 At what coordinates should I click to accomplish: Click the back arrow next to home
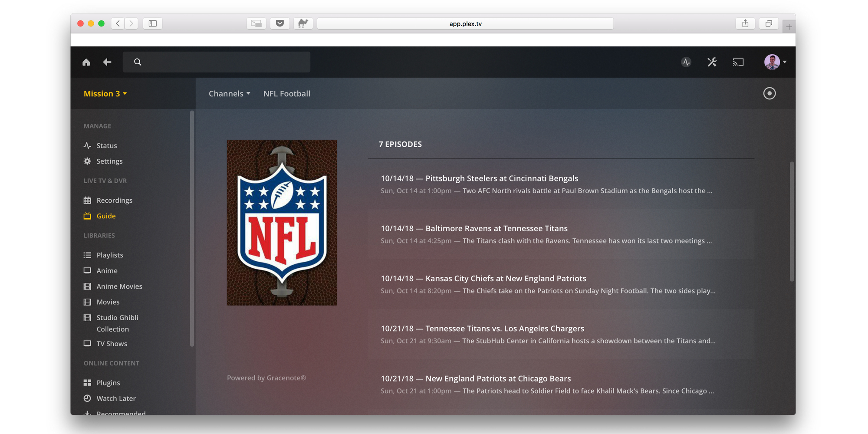[107, 62]
